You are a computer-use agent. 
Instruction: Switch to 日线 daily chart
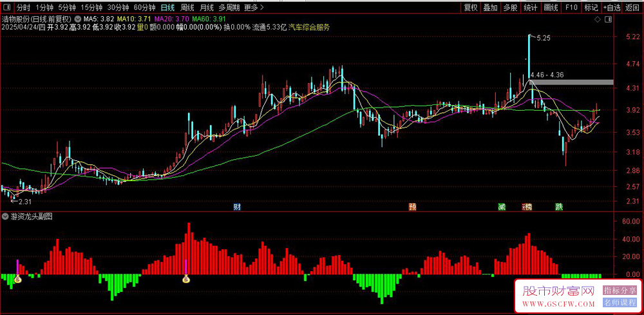[x=167, y=7]
